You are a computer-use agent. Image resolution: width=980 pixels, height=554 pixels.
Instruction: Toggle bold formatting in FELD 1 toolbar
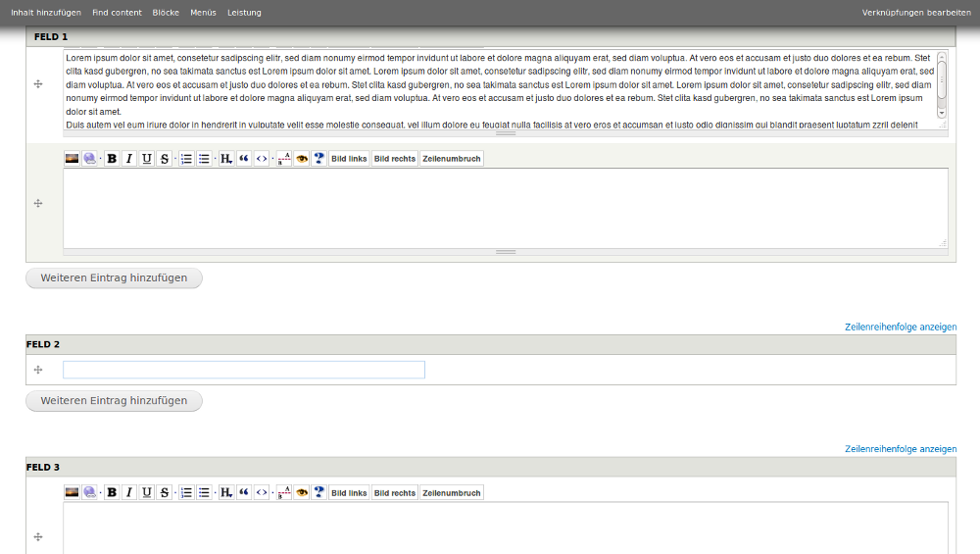coord(112,159)
